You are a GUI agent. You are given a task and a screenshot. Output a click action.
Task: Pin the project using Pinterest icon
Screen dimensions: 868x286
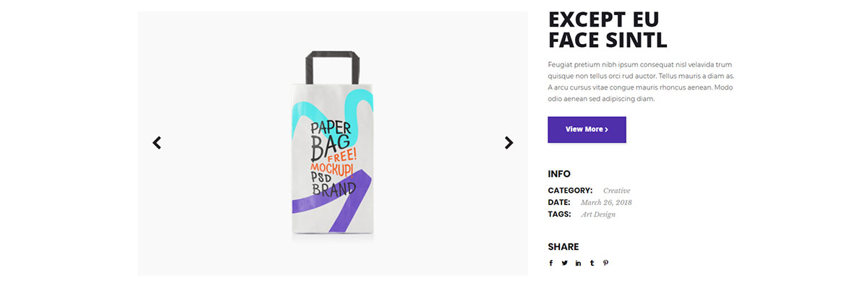605,263
